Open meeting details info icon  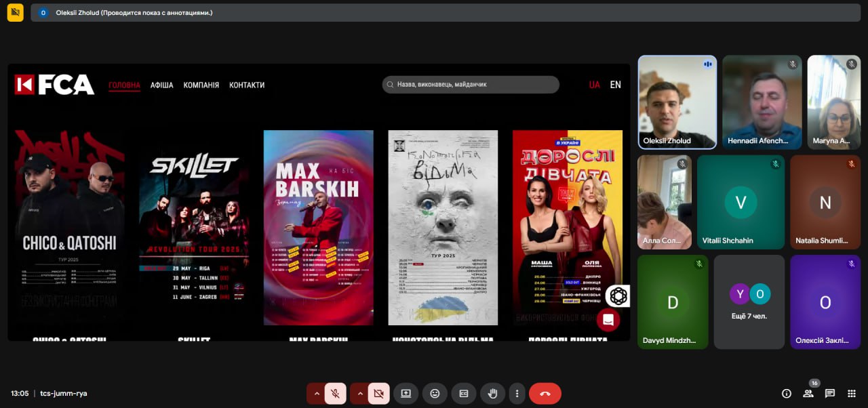[787, 393]
